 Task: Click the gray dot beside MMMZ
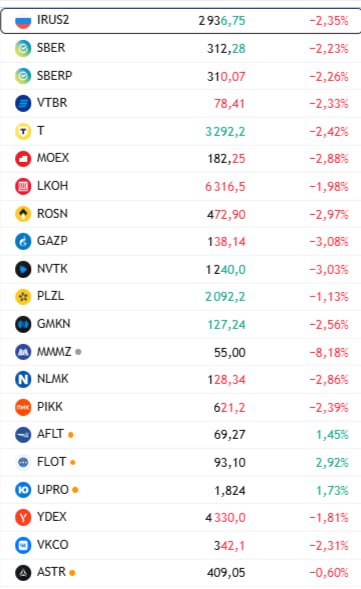click(78, 352)
